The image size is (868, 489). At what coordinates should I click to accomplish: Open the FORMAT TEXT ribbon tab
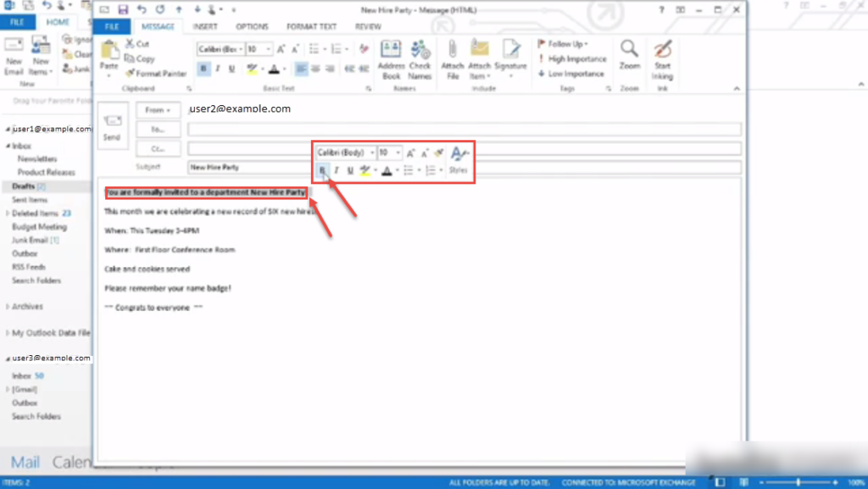(310, 26)
